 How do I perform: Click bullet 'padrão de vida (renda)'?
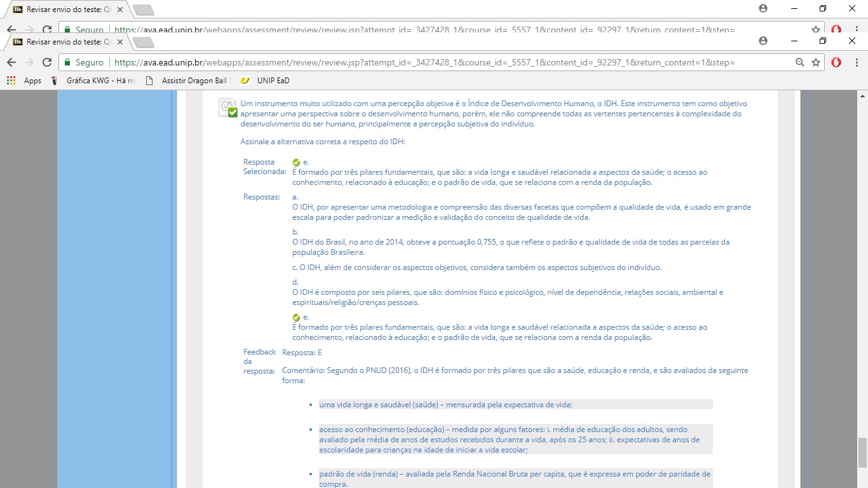(515, 479)
